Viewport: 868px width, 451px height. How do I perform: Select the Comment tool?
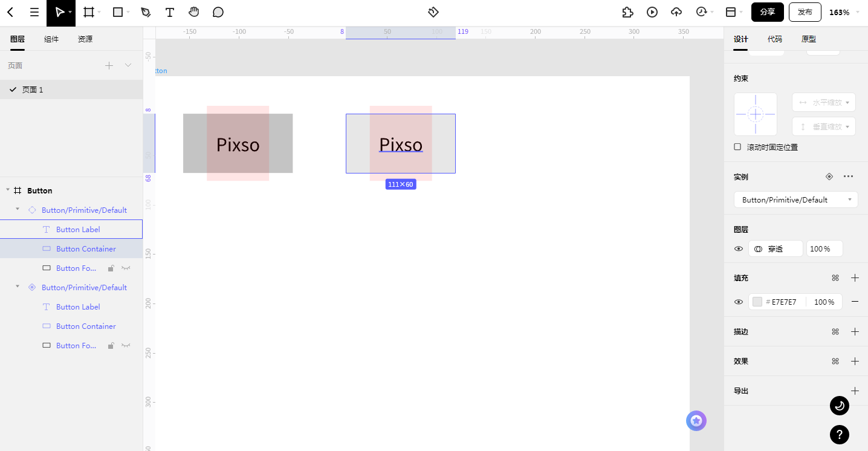coord(218,12)
